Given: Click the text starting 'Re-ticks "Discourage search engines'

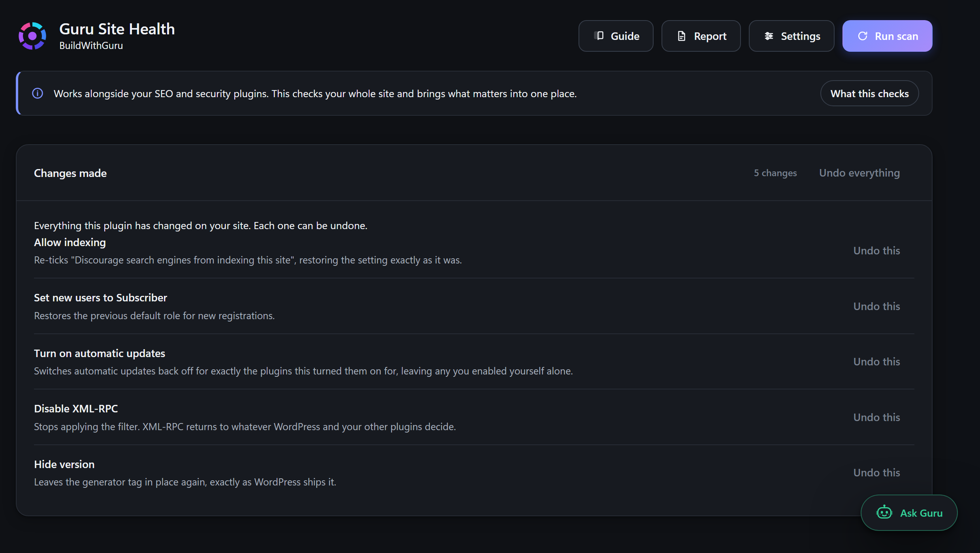Looking at the screenshot, I should click(x=248, y=260).
